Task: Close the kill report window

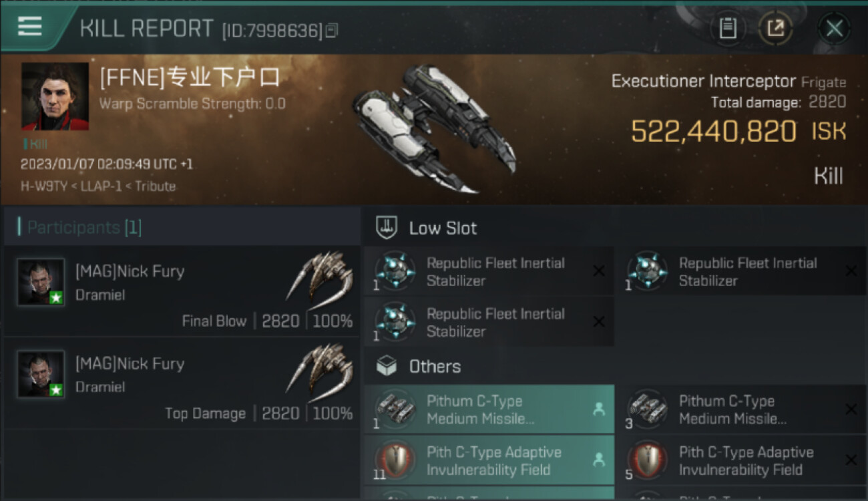Action: [834, 29]
